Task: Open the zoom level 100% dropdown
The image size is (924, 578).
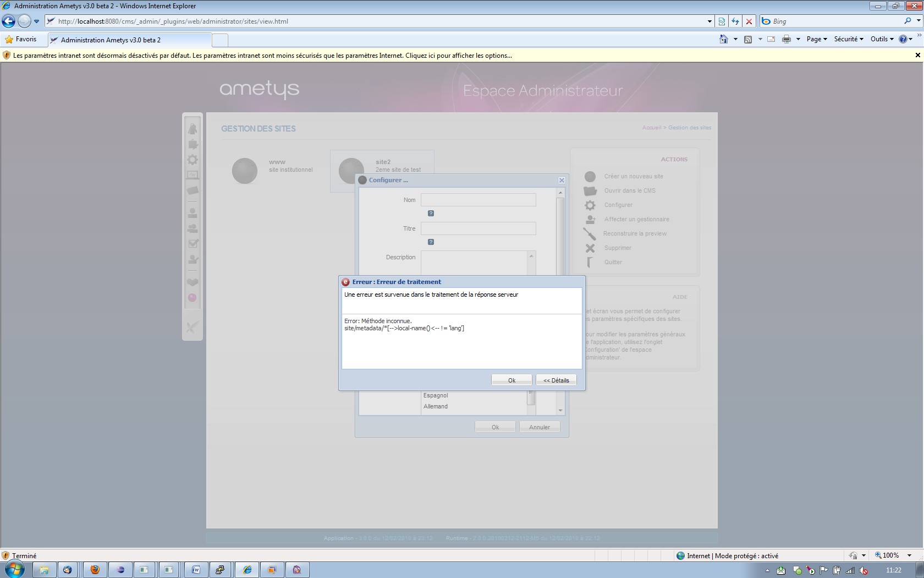Action: [909, 555]
